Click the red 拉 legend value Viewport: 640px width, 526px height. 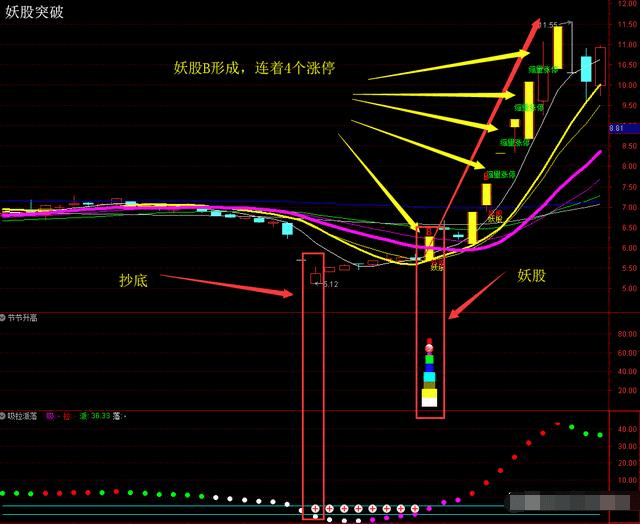69,416
